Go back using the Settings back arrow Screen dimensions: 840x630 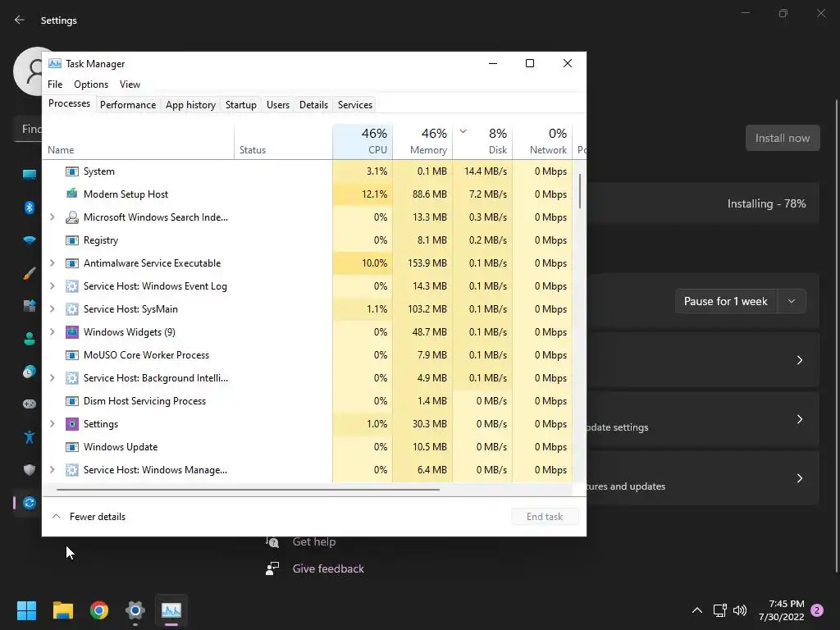click(x=20, y=20)
